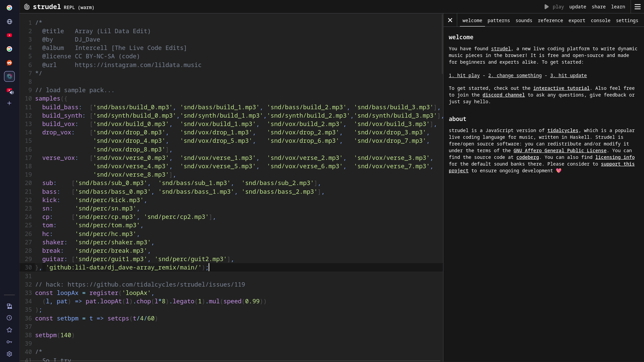Click the 'snd/perc/cp2.mp3' string
This screenshot has height=362, width=644.
(177, 217)
